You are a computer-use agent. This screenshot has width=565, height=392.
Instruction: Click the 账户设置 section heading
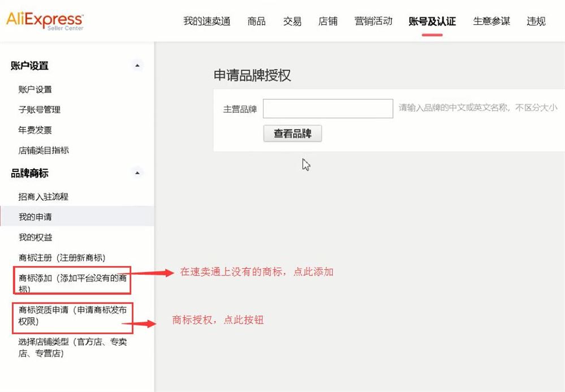coord(29,66)
